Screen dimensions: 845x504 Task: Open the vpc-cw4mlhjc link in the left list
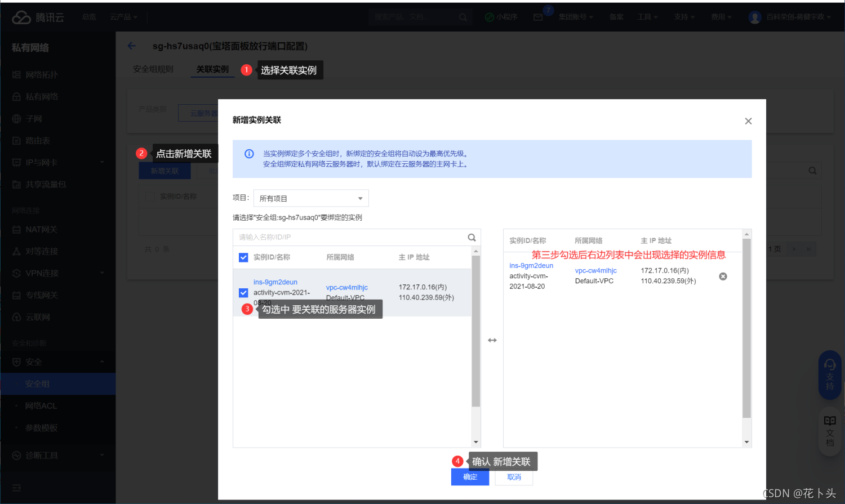347,288
